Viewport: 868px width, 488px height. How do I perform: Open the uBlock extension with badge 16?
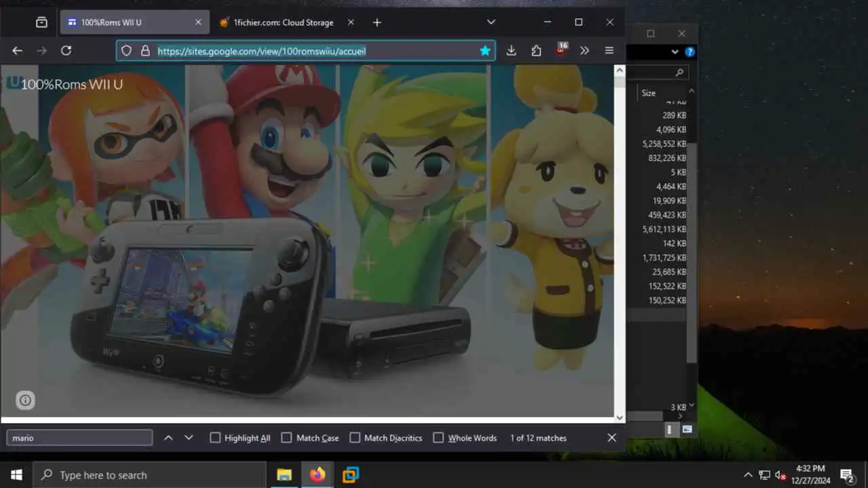coord(561,49)
